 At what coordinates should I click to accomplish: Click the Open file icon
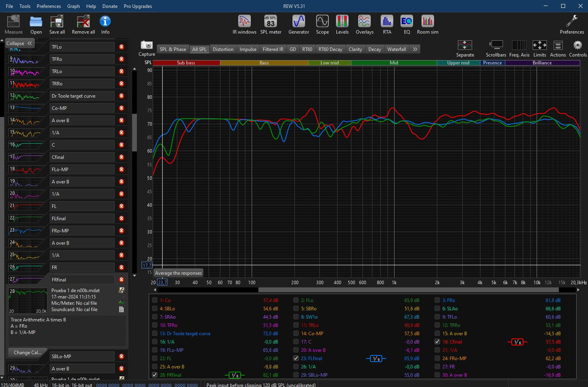(x=36, y=24)
